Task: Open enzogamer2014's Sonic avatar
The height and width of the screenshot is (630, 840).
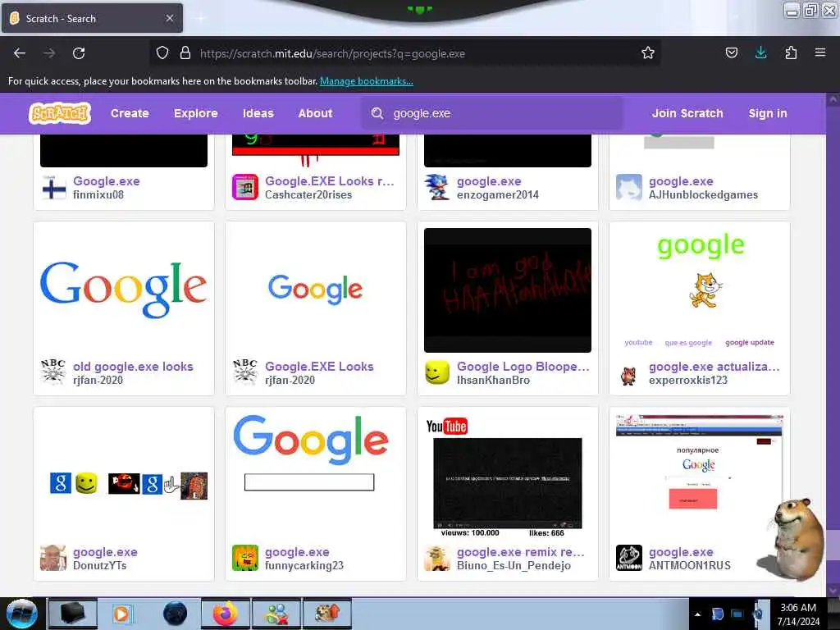Action: (x=437, y=188)
